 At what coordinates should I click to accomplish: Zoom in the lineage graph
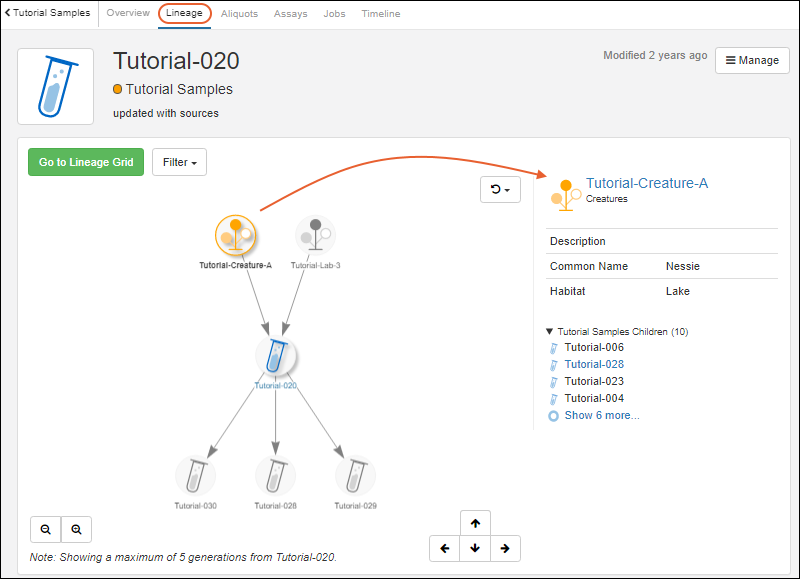click(x=76, y=530)
